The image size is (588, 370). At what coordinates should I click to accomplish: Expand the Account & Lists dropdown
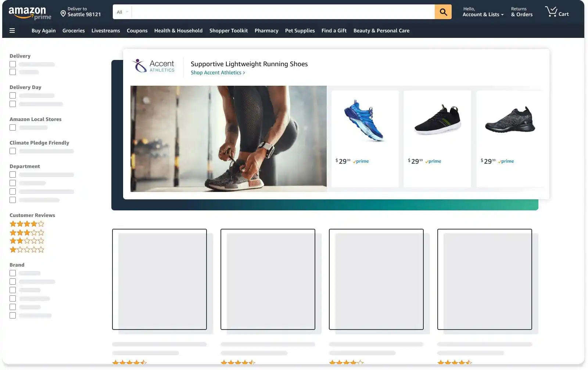coord(483,14)
